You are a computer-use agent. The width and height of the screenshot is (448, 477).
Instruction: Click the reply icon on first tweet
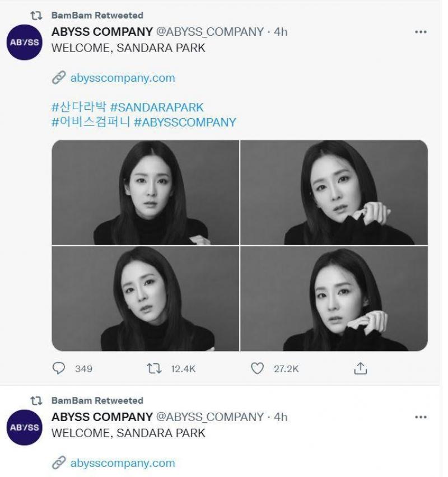point(59,368)
